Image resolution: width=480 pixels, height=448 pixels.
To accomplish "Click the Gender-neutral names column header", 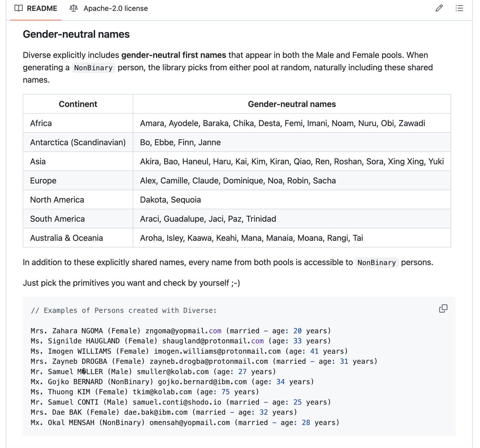I will (292, 104).
